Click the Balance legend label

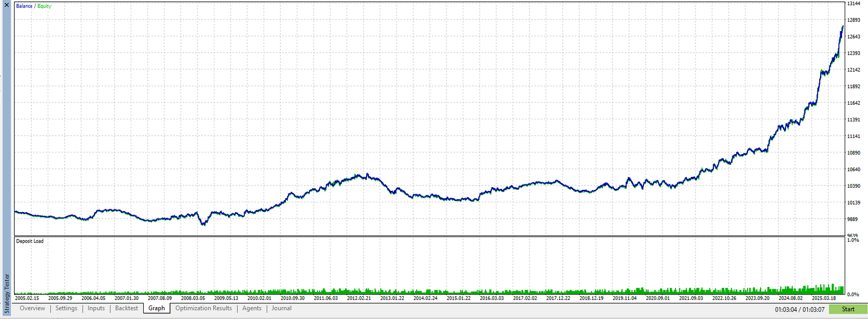click(24, 6)
